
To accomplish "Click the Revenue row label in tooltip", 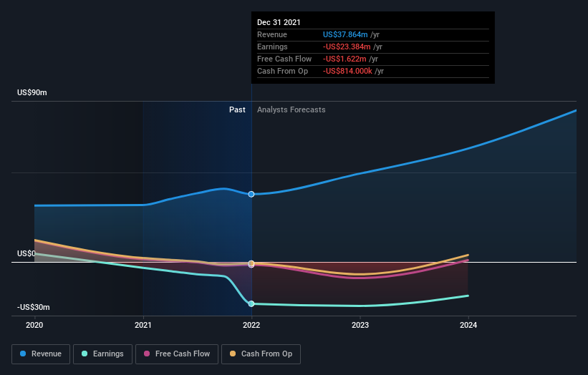I will (272, 34).
